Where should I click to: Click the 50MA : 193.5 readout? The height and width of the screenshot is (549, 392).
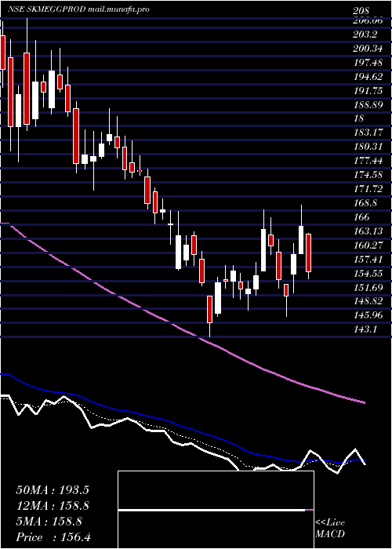pyautogui.click(x=52, y=490)
